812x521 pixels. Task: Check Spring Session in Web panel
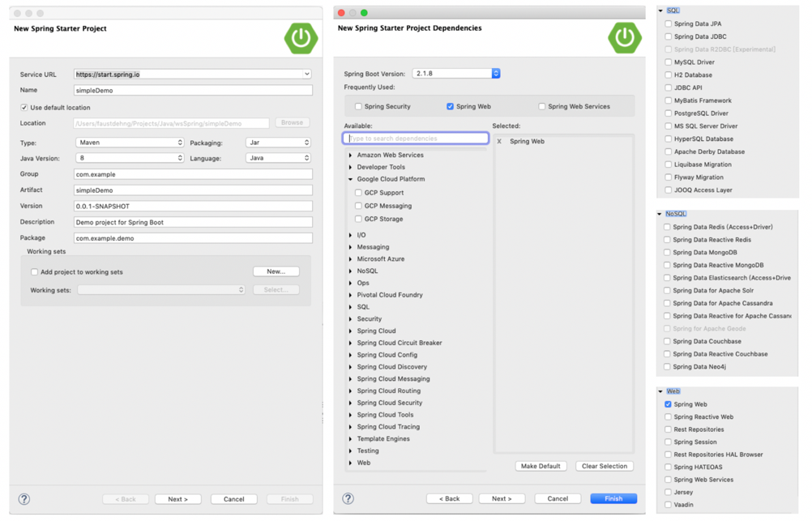tap(668, 442)
